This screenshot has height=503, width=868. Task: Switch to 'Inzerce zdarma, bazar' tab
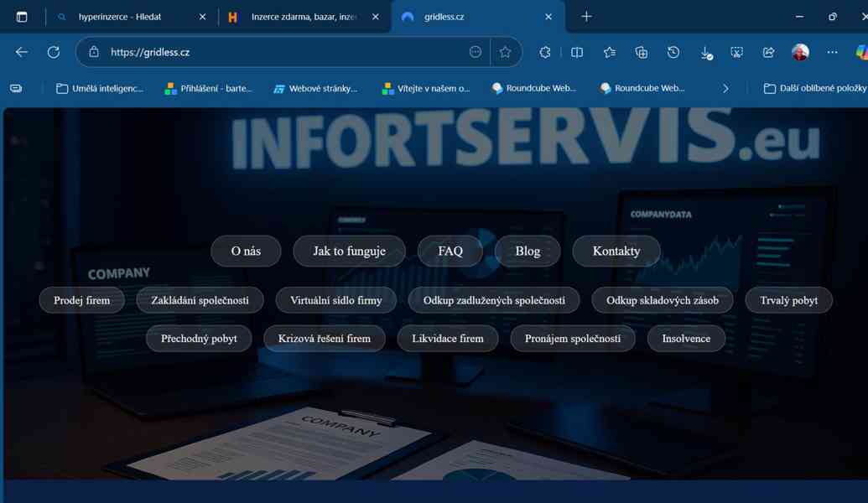click(x=303, y=17)
